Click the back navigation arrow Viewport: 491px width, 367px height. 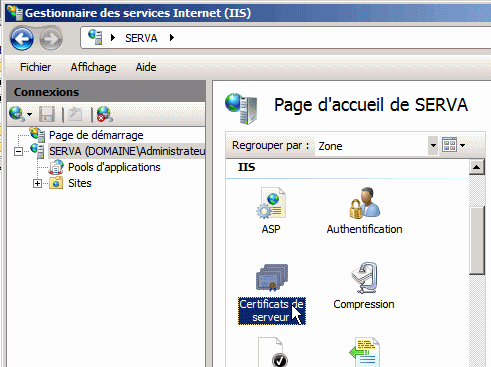tap(22, 39)
